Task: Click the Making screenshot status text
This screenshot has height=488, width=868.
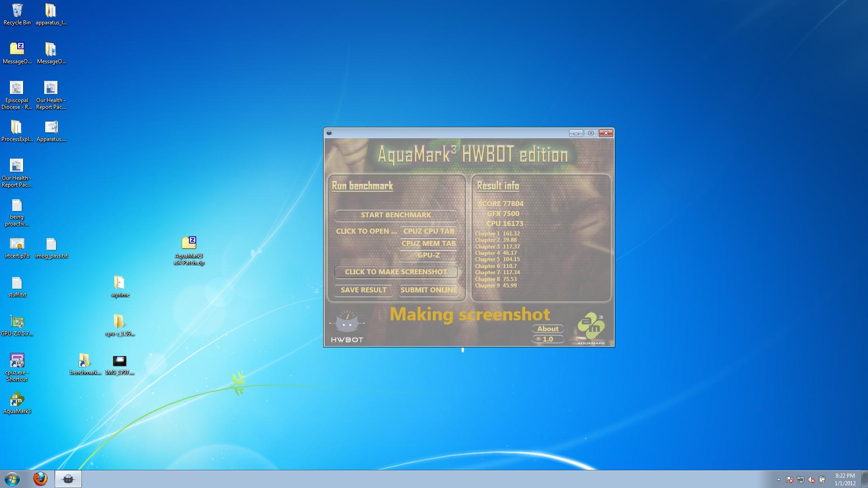Action: click(x=470, y=314)
